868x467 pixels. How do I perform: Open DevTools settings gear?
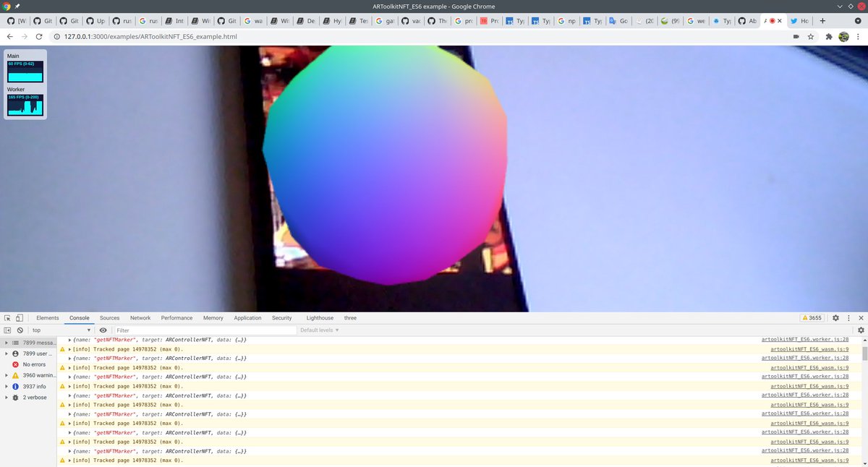[x=836, y=317]
